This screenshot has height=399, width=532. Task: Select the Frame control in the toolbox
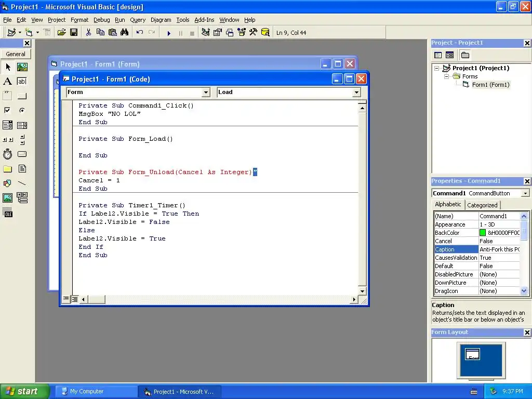coord(8,96)
